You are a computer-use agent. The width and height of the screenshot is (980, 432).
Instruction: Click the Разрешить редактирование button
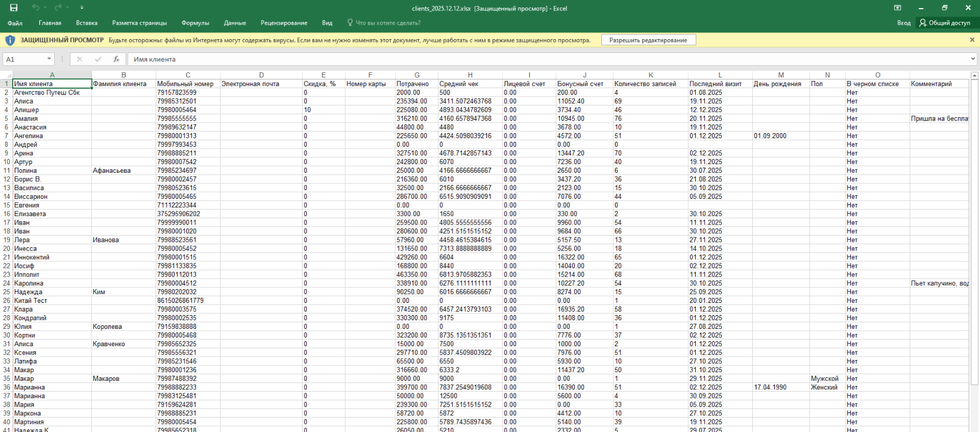coord(648,40)
